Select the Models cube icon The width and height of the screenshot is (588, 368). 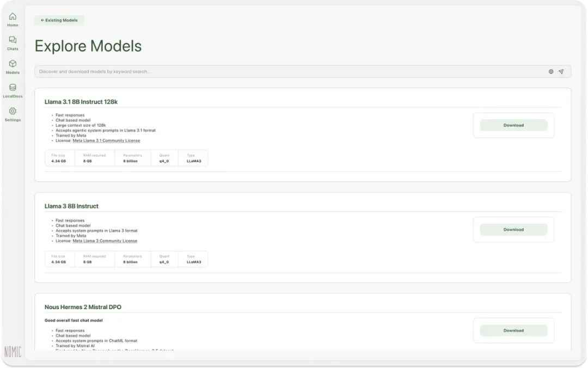(13, 63)
